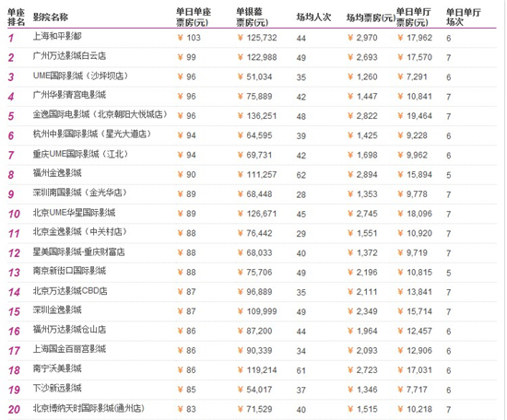Click the ¥ 103 per-seat value
Screen dimensions: 507x420
[x=189, y=38]
